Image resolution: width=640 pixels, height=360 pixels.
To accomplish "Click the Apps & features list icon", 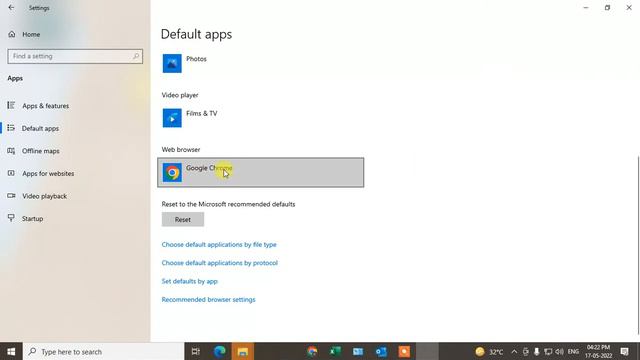I will (11, 105).
